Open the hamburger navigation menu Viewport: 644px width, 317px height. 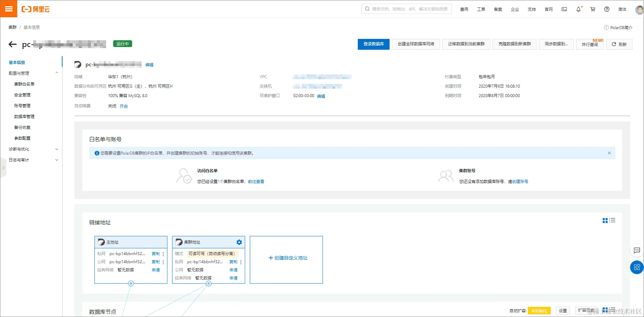9,9
